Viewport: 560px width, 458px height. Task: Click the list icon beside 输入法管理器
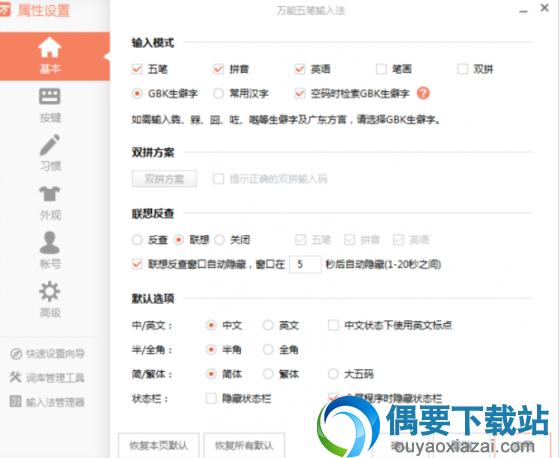click(x=15, y=401)
